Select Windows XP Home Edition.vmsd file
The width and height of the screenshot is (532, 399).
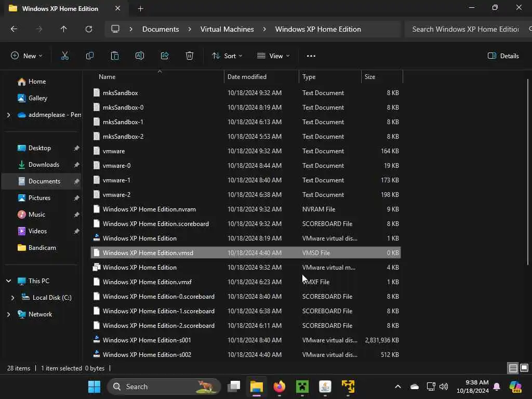[x=246, y=253]
